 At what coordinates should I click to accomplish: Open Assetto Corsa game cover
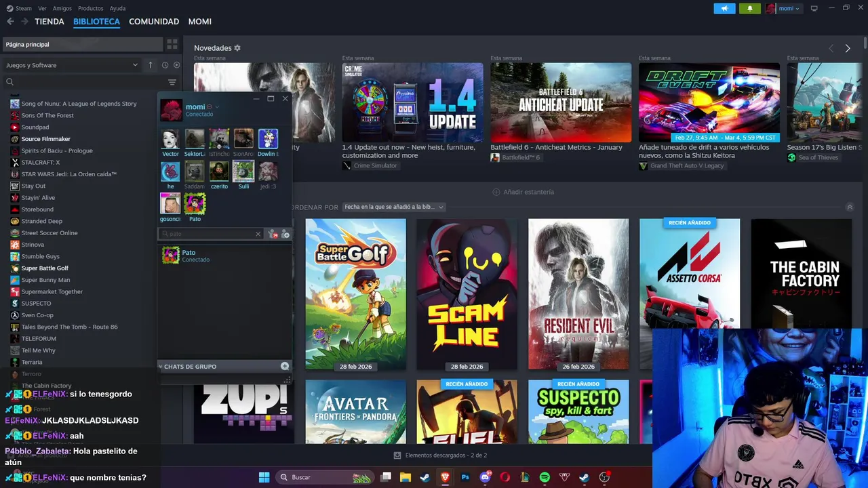pos(690,274)
